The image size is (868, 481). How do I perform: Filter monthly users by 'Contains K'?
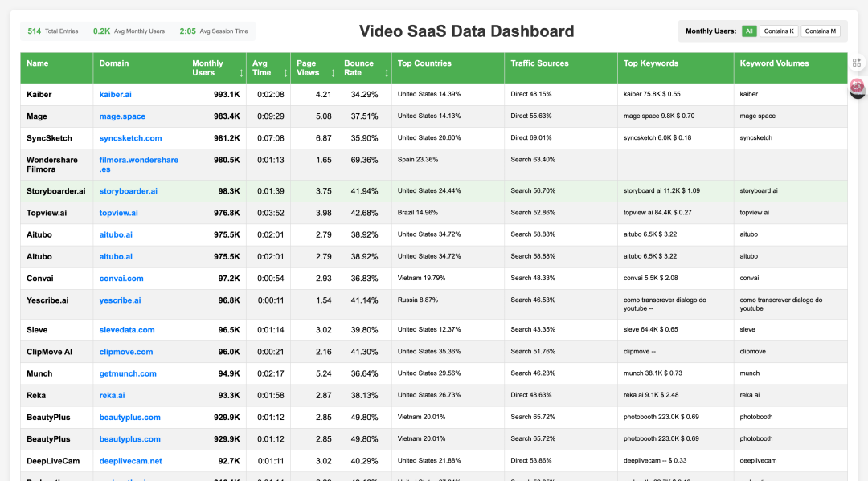(779, 31)
